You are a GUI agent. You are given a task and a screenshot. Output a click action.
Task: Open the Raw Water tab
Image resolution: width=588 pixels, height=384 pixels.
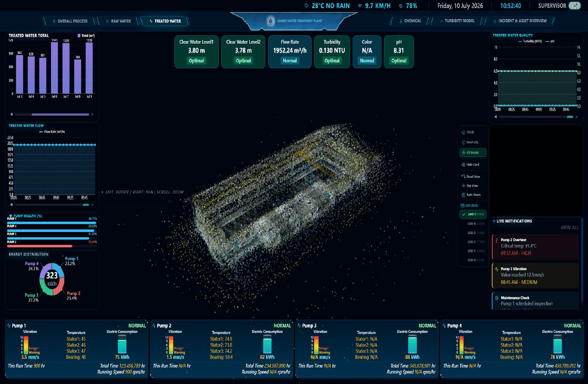click(118, 21)
